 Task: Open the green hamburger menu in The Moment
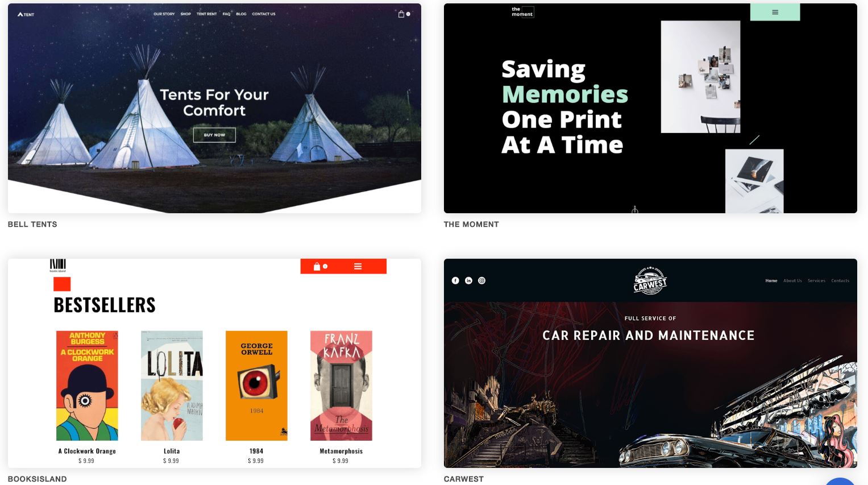[775, 12]
